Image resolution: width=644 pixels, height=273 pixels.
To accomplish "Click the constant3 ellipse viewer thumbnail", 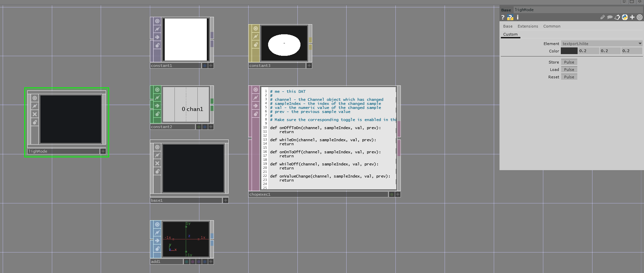I will (x=284, y=43).
